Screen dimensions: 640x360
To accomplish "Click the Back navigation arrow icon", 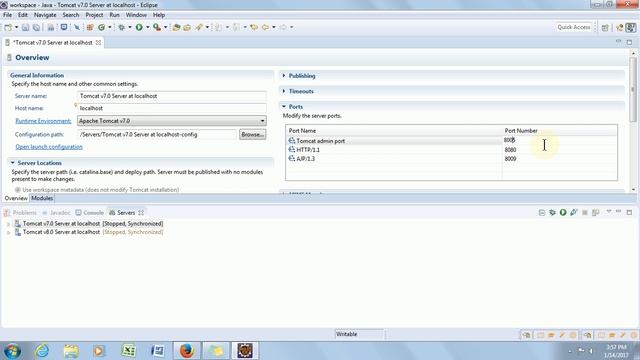I will (265, 27).
